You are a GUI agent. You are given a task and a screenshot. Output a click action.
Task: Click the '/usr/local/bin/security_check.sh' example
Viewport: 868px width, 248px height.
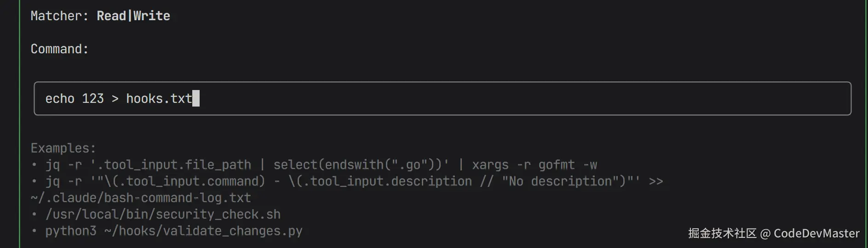[163, 214]
